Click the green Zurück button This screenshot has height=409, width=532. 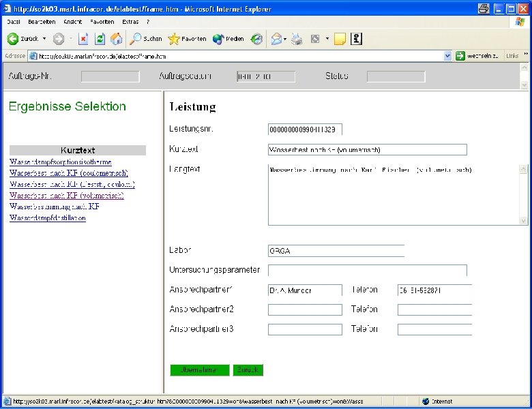point(248,370)
